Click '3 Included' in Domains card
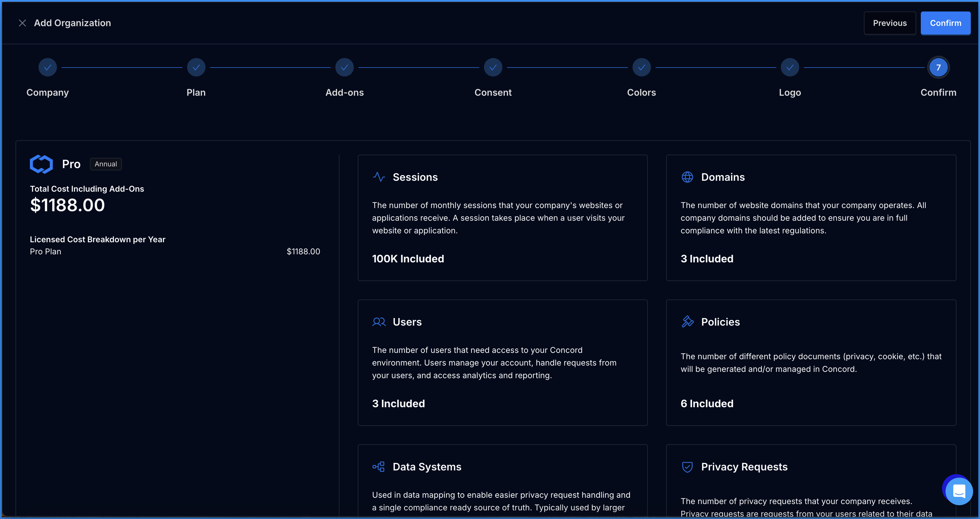The height and width of the screenshot is (519, 980). click(707, 259)
